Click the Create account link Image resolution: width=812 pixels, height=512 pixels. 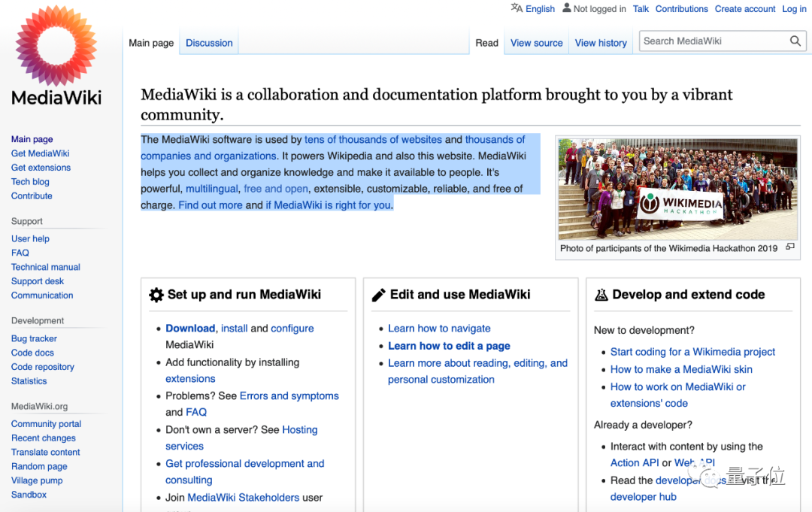[x=744, y=9]
